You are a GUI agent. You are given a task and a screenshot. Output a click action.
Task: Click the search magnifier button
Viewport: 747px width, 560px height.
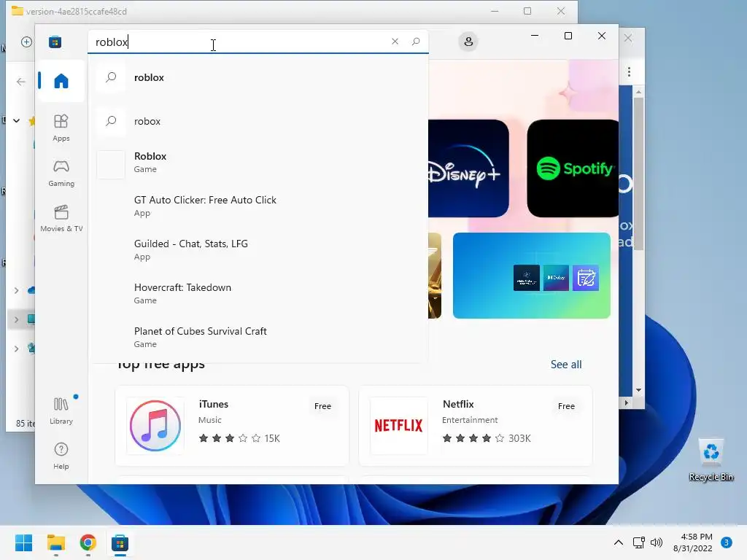[x=416, y=42]
